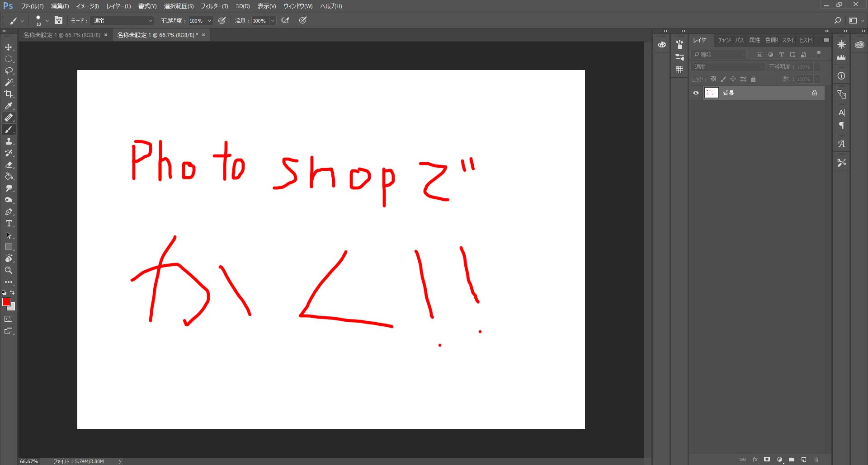Enable airbrush-style build-up
Image resolution: width=868 pixels, height=465 pixels.
click(285, 20)
